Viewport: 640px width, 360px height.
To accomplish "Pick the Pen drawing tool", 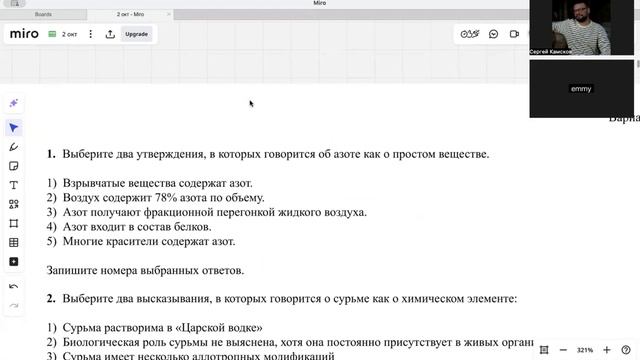I will [13, 147].
